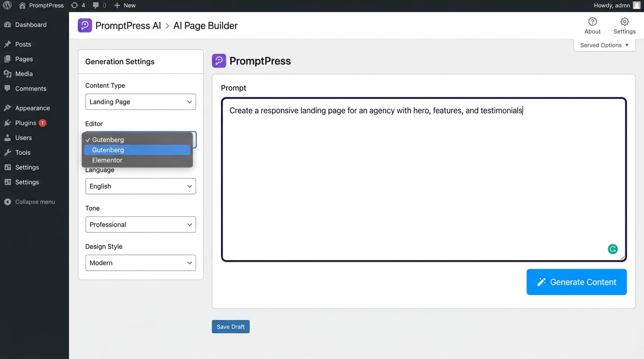Click the Generate Content button
Viewport: 644px width, 359px height.
[x=577, y=282]
